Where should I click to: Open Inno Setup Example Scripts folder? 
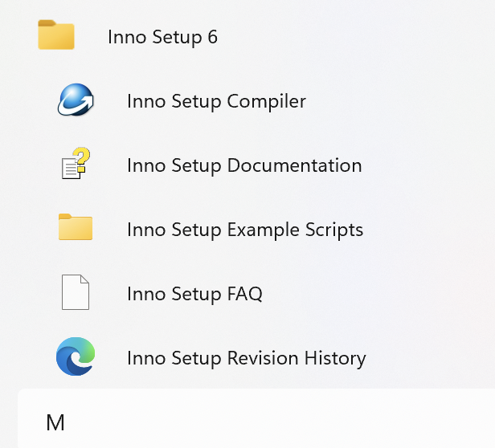point(245,230)
